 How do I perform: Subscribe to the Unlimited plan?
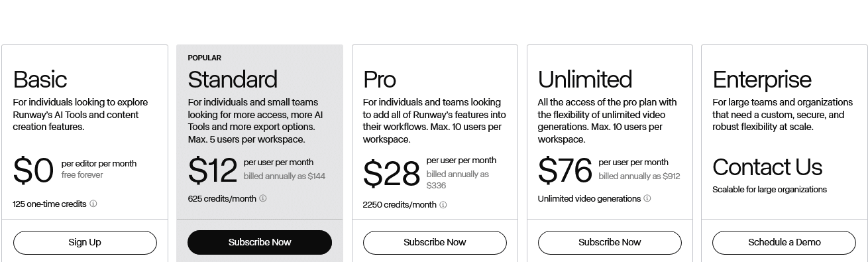[610, 242]
